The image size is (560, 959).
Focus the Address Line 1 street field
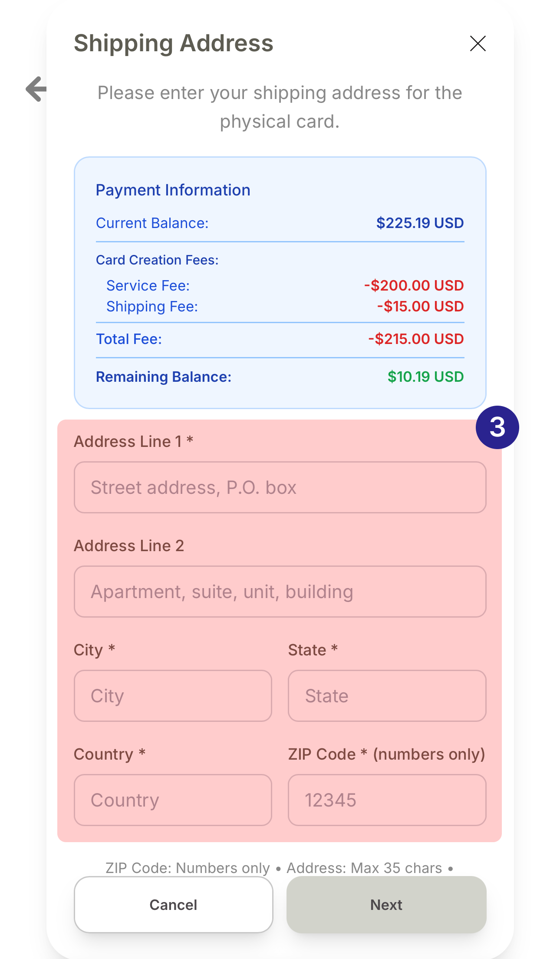pos(280,487)
